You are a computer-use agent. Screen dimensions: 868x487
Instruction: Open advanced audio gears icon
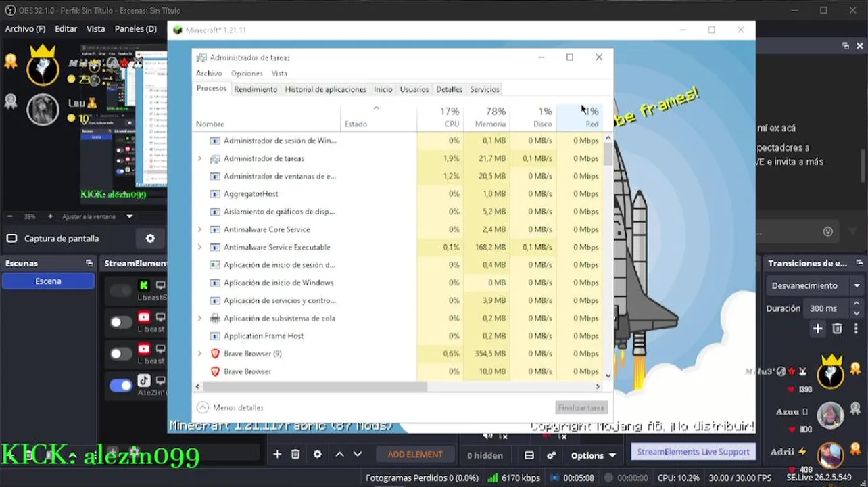(552, 455)
